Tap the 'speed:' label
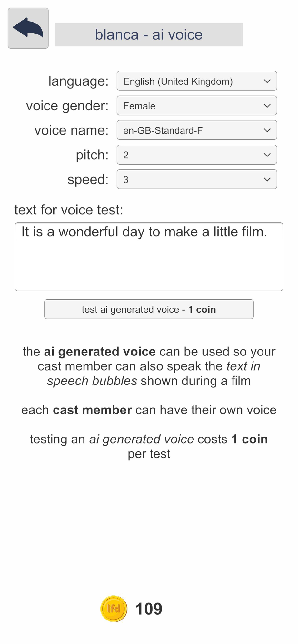Screen dimensions: 298x644 click(x=88, y=179)
